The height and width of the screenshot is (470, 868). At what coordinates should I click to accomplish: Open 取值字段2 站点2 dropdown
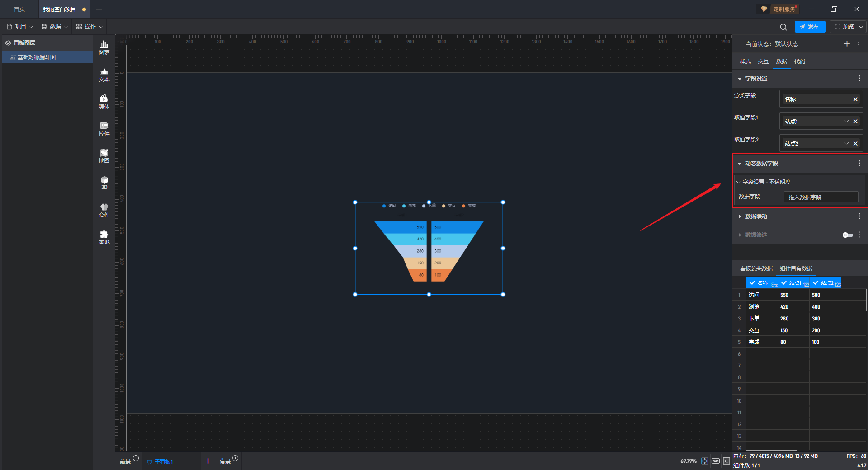click(847, 143)
